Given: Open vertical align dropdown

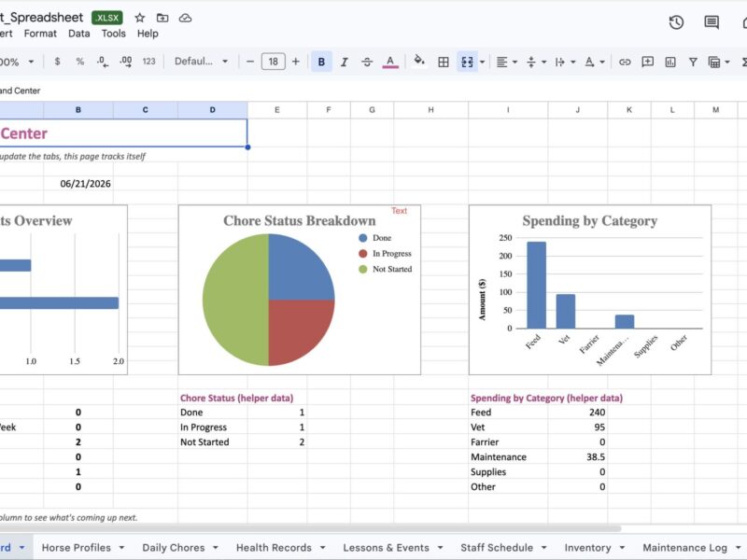Looking at the screenshot, I should click(536, 62).
